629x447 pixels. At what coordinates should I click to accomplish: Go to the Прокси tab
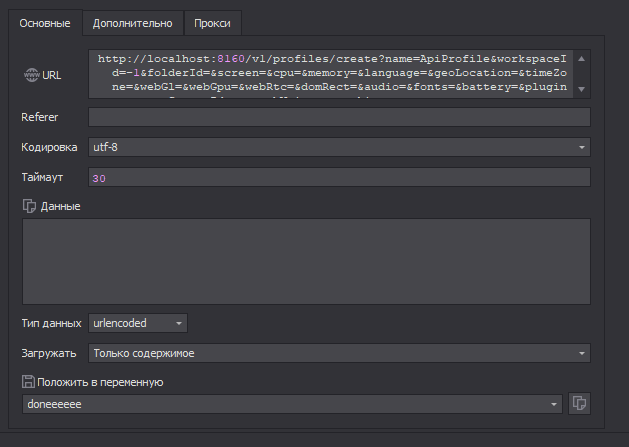[213, 22]
